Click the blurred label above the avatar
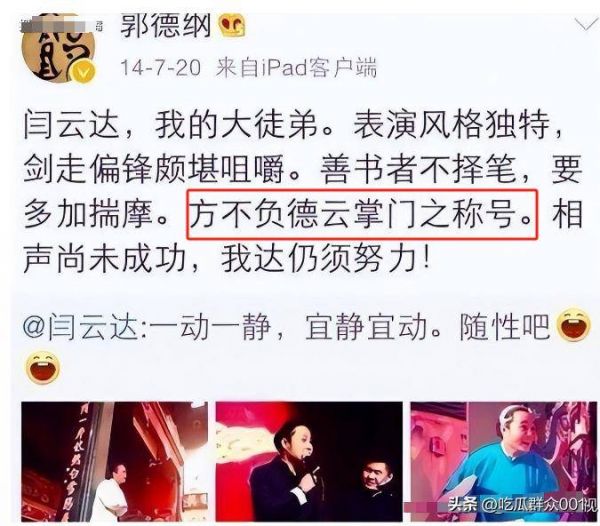 (x=61, y=26)
